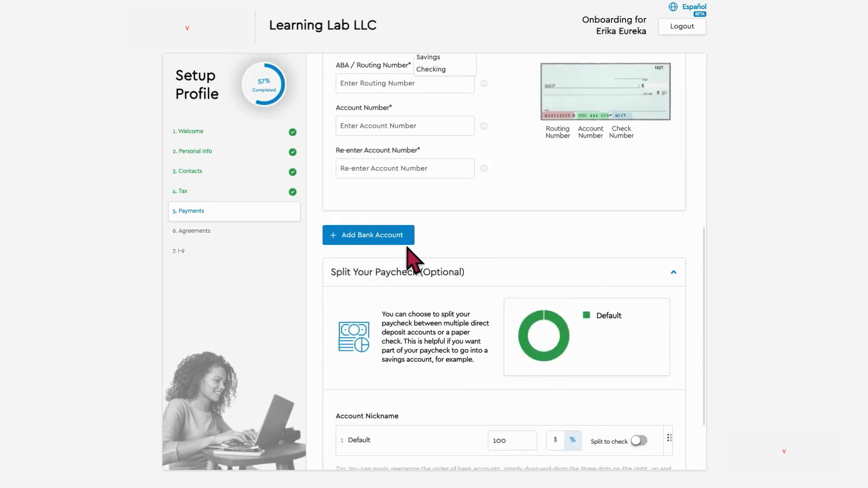Screen dimensions: 868x488
Task: Click info icon beside Account Number field
Action: [484, 126]
